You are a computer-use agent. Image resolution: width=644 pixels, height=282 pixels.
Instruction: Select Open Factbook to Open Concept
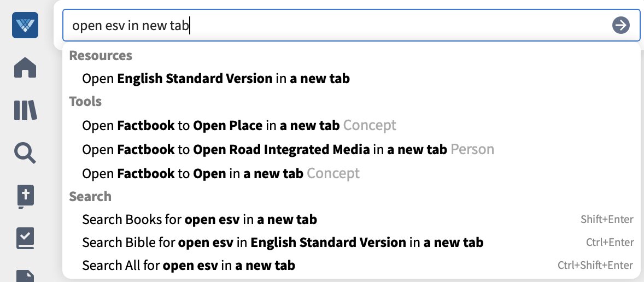351,173
